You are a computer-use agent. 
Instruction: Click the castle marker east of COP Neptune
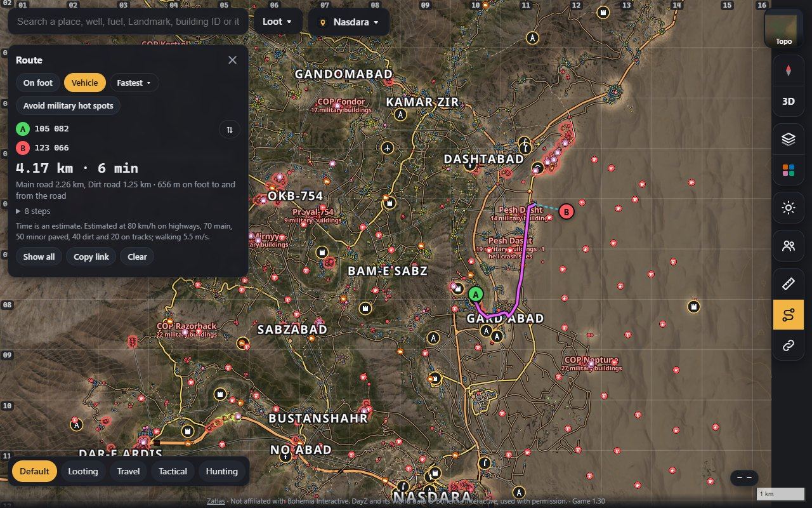694,307
